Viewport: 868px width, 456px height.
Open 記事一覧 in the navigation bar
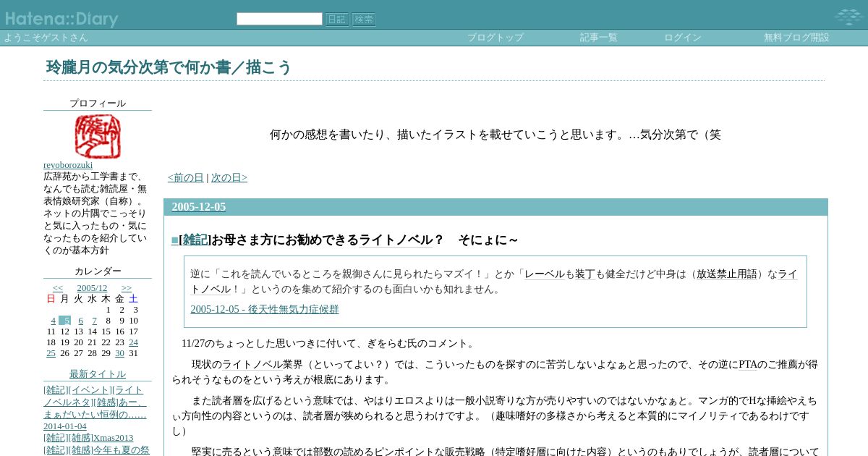tap(599, 38)
